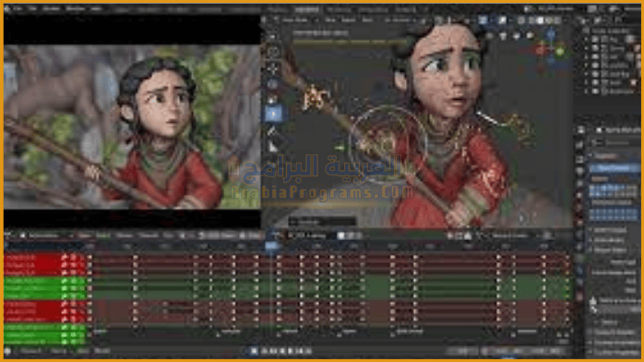The image size is (644, 362).
Task: Select the Rotate tool in viewport toolbar
Action: point(273,84)
